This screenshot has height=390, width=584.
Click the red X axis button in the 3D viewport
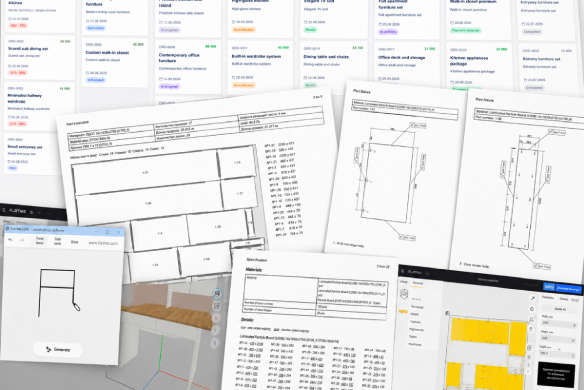tap(216, 318)
